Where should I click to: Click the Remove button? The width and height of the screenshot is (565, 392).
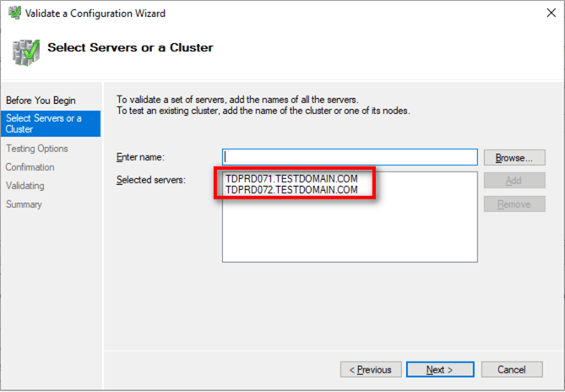pyautogui.click(x=513, y=204)
